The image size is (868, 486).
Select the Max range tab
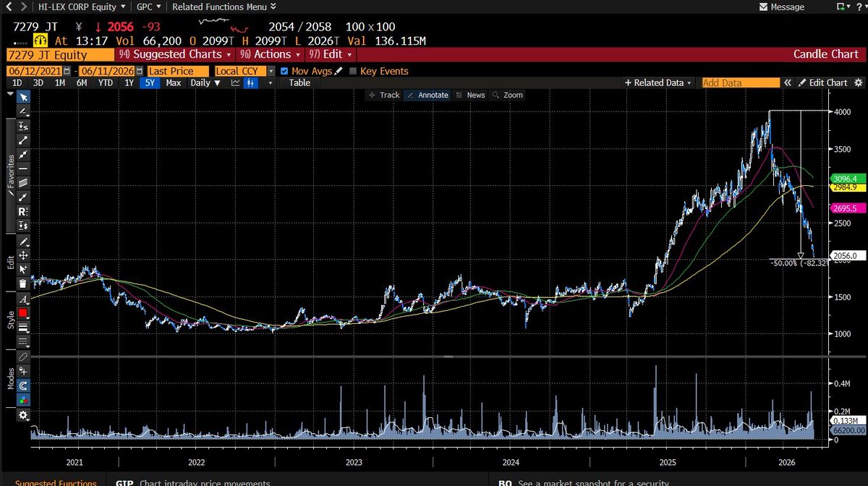click(x=173, y=82)
